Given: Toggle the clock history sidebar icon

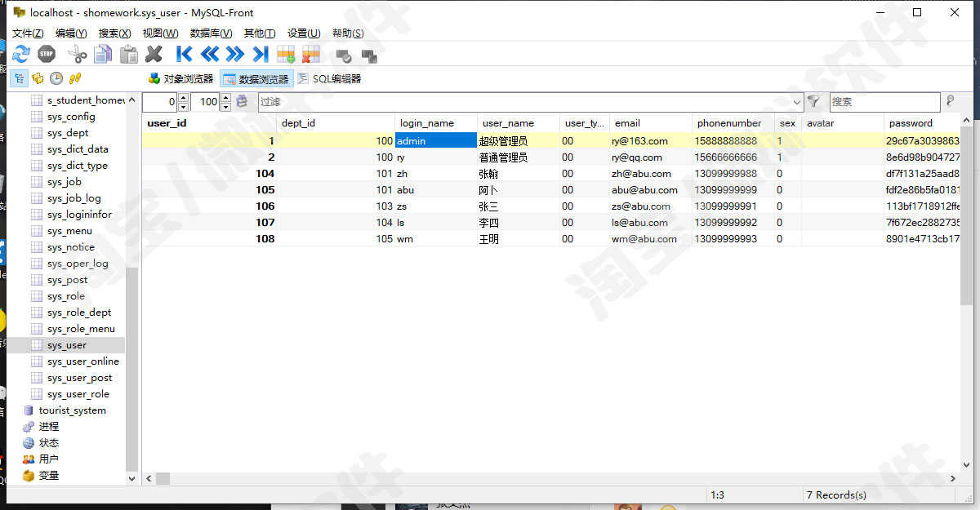Looking at the screenshot, I should pos(56,78).
